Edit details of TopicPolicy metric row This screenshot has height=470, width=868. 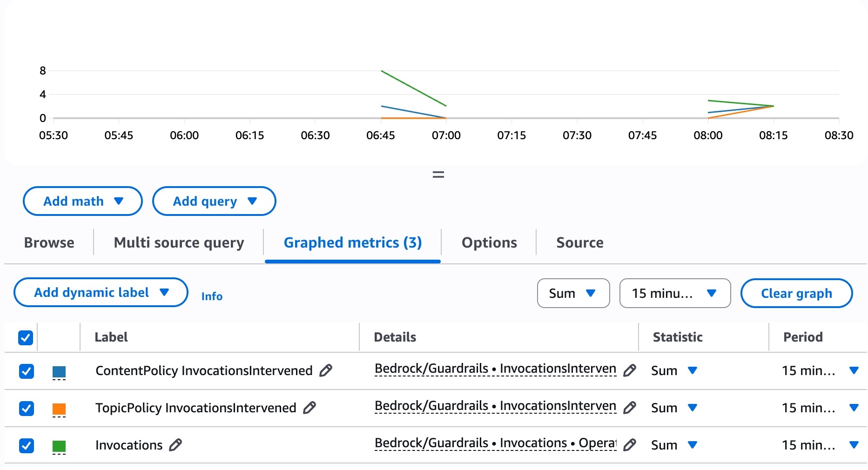click(x=629, y=408)
